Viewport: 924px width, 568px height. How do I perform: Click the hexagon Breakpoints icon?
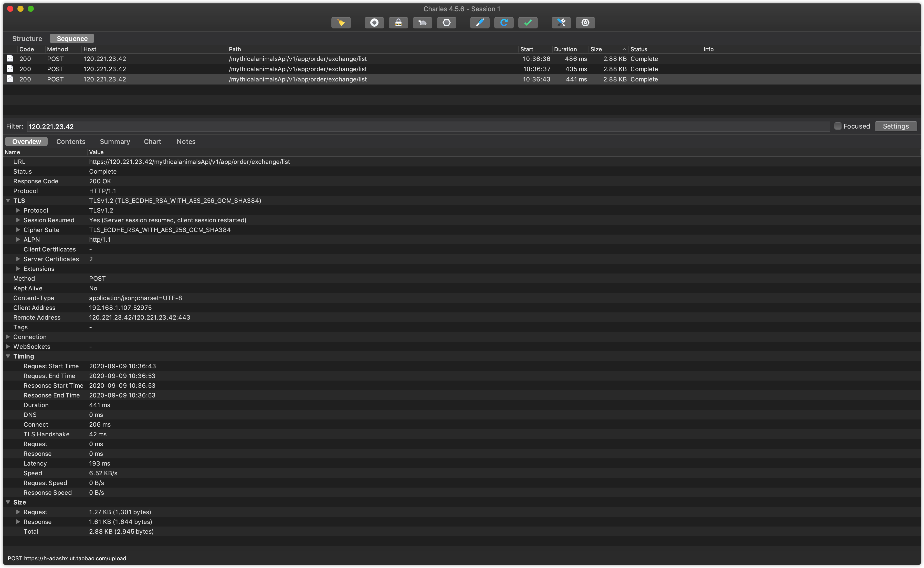pos(446,23)
